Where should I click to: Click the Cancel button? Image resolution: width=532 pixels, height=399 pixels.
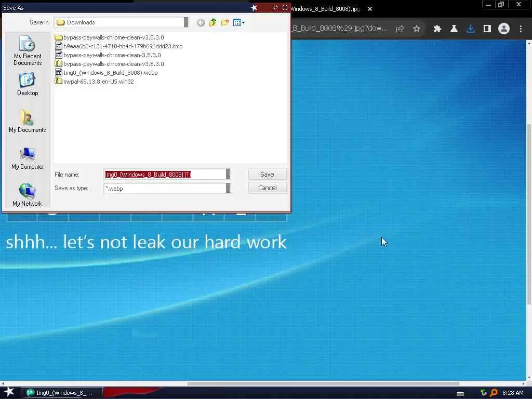coord(268,188)
